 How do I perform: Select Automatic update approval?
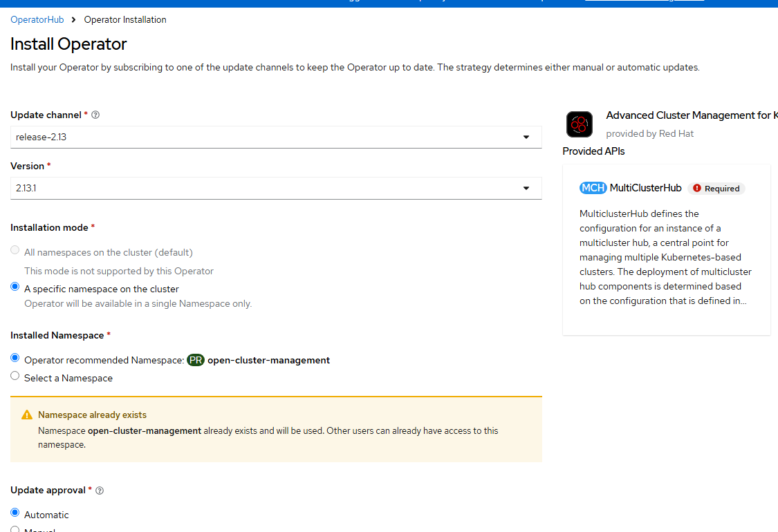[x=15, y=513]
